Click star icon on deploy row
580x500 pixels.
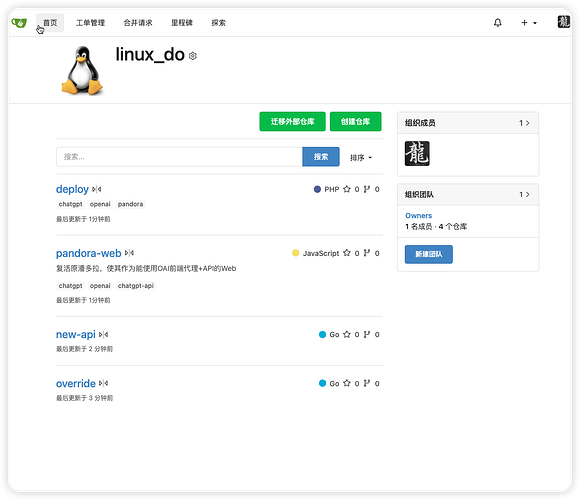[347, 189]
